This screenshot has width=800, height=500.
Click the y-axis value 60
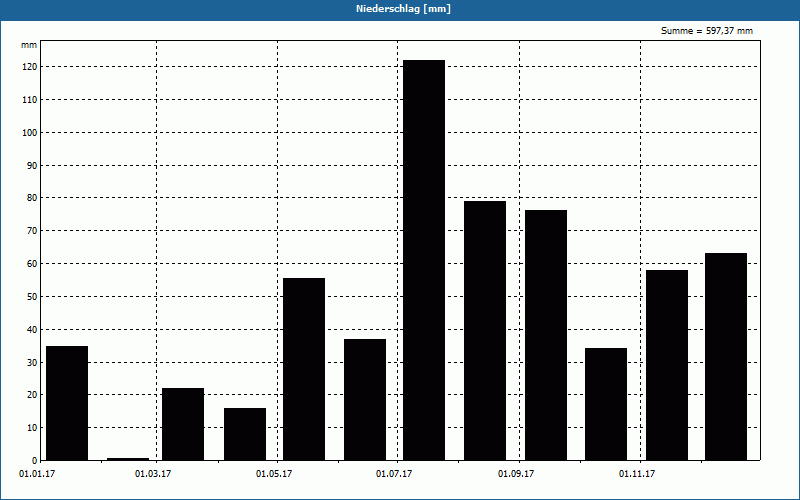click(32, 264)
